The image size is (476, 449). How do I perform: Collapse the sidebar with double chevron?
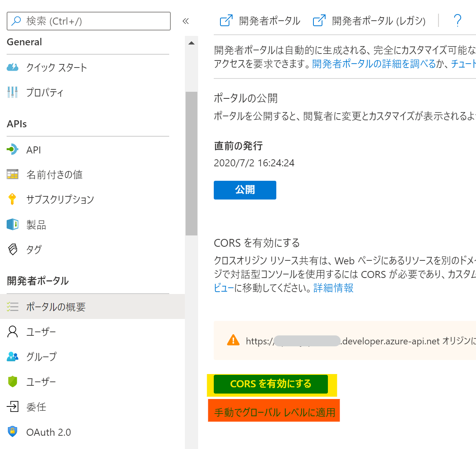coord(186,21)
